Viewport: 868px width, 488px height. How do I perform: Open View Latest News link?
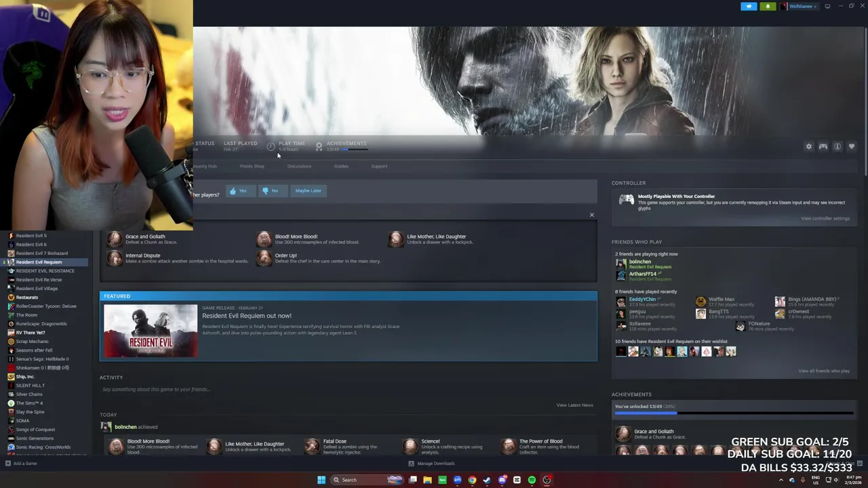(x=574, y=405)
